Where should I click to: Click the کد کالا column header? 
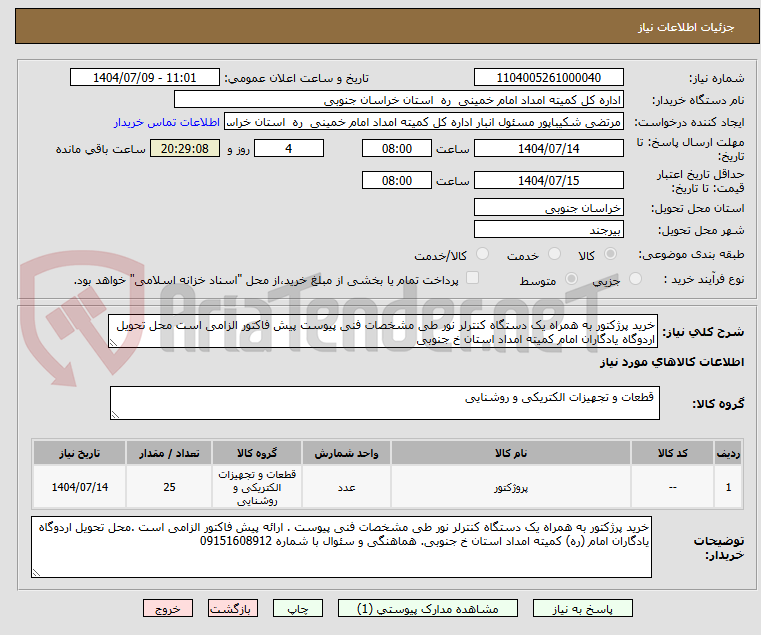point(672,453)
